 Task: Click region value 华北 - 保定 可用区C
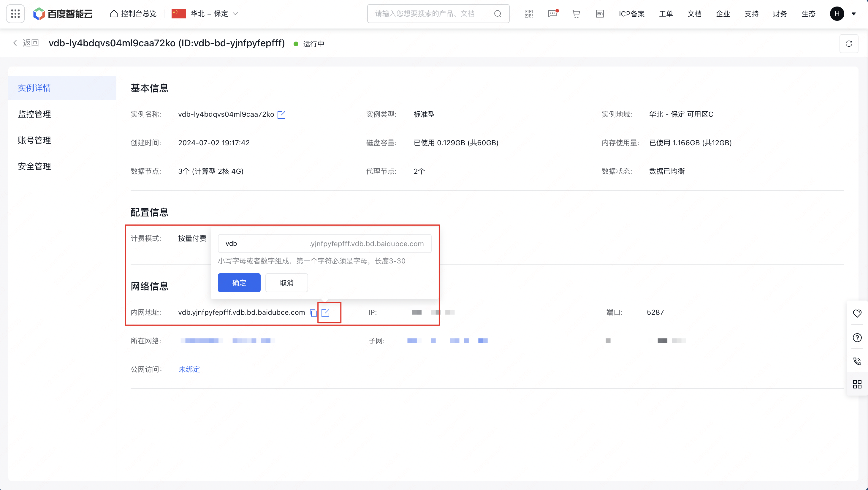[x=681, y=114]
